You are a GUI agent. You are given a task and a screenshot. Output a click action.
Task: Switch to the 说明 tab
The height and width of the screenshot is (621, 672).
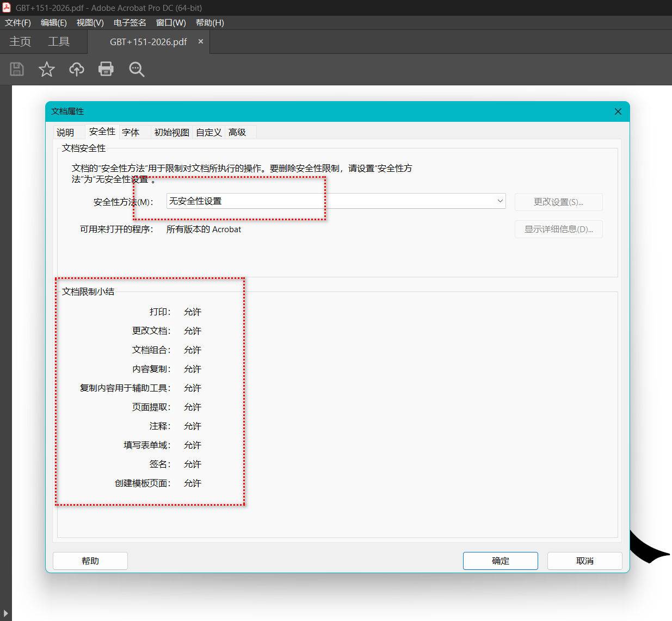(x=65, y=132)
